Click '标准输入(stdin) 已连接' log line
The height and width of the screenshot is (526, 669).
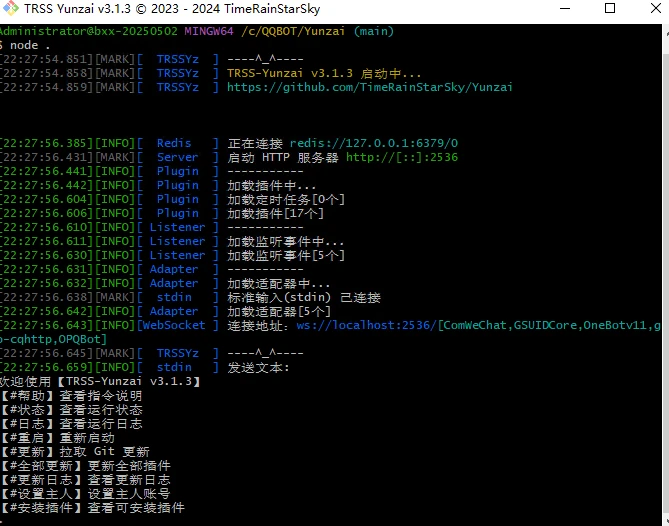click(x=304, y=297)
